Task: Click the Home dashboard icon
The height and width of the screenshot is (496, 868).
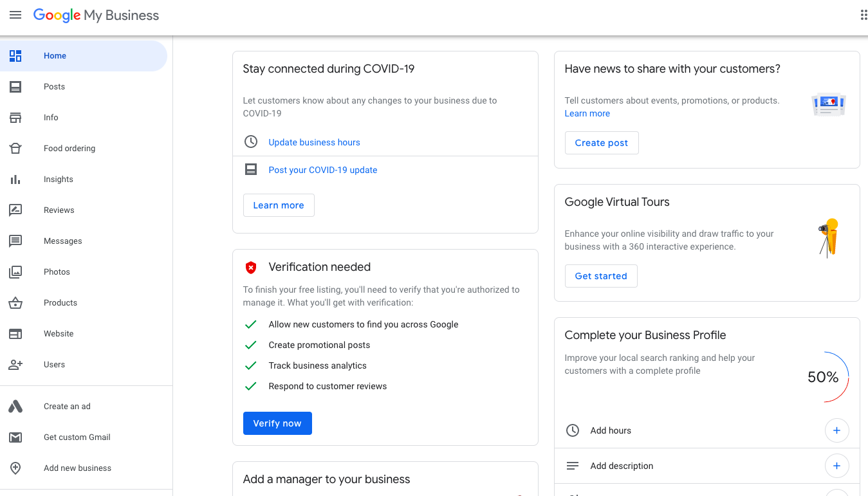Action: 15,56
